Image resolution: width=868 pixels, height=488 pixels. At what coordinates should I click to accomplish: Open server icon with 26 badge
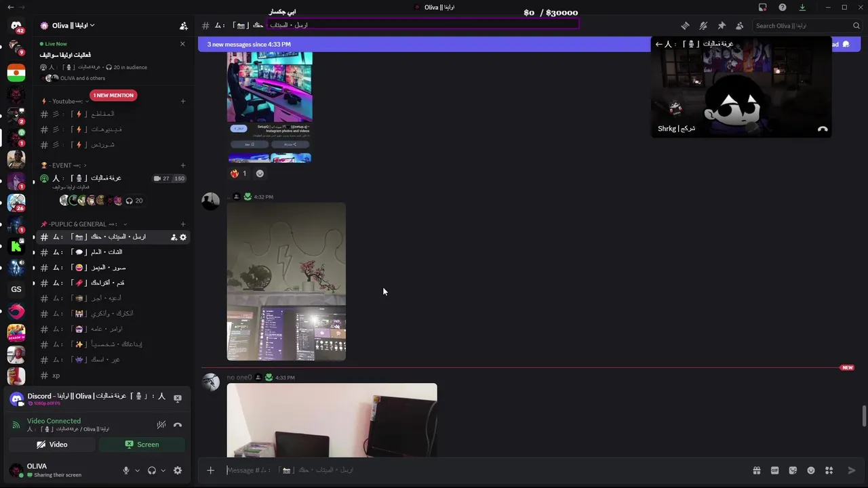coord(16,203)
